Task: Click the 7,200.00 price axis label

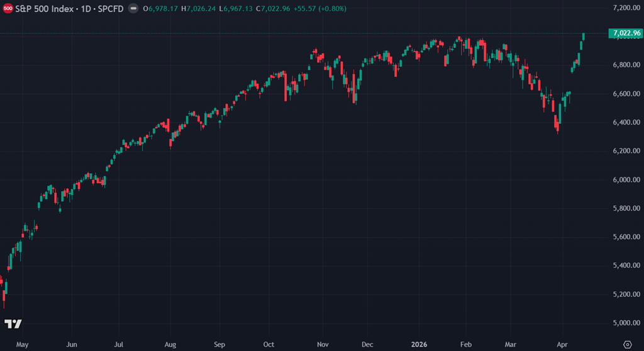Action: (625, 8)
